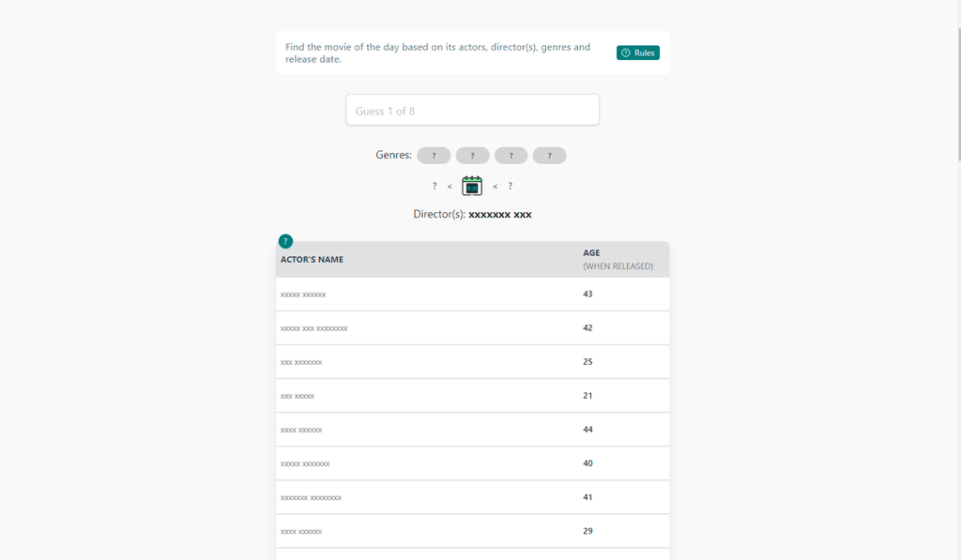The width and height of the screenshot is (961, 560).
Task: Click the third hidden genre pill
Action: tap(511, 156)
